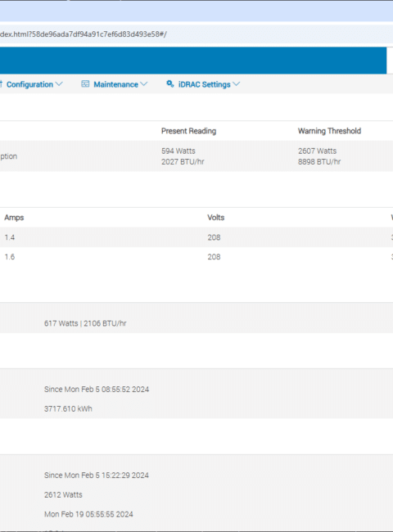This screenshot has width=393, height=532.
Task: Select the 1.4 amps cell
Action: 10,237
